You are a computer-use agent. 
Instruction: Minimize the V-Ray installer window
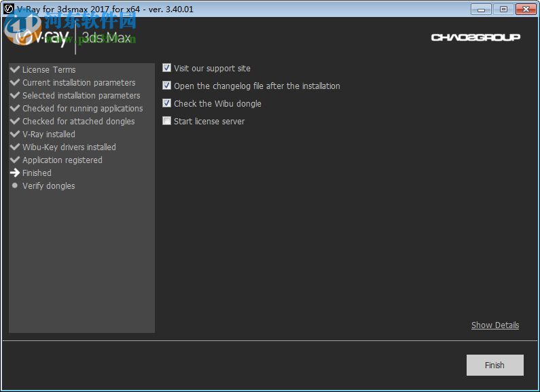pyautogui.click(x=481, y=10)
